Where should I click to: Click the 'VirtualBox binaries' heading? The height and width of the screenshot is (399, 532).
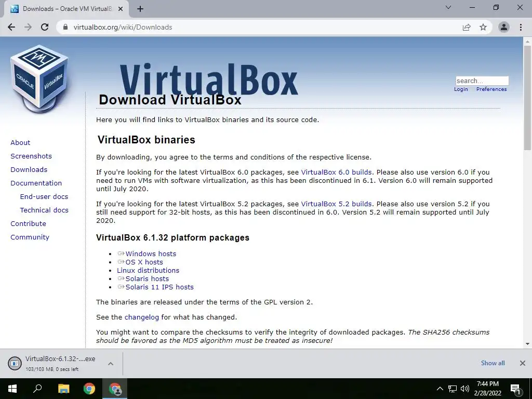[146, 140]
